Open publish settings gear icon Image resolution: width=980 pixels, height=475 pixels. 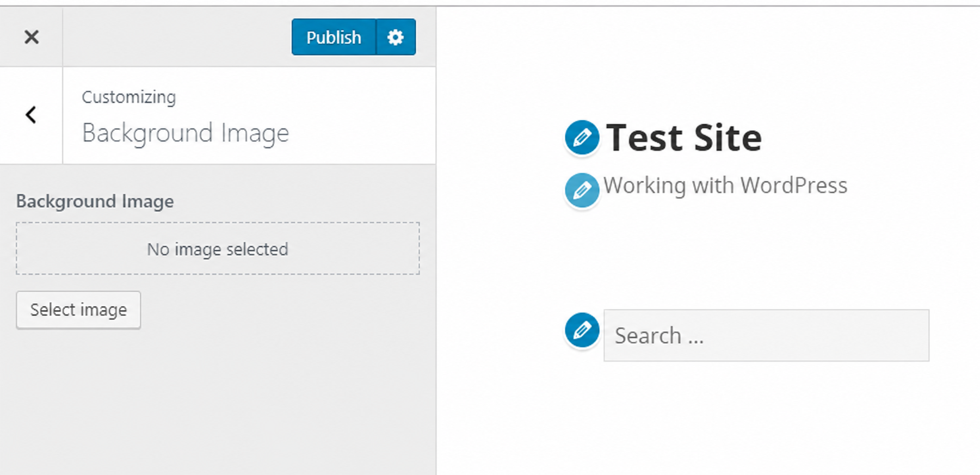click(x=396, y=37)
